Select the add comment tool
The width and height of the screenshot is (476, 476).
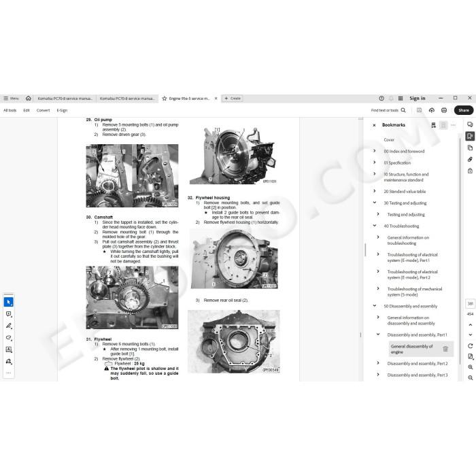(8, 314)
